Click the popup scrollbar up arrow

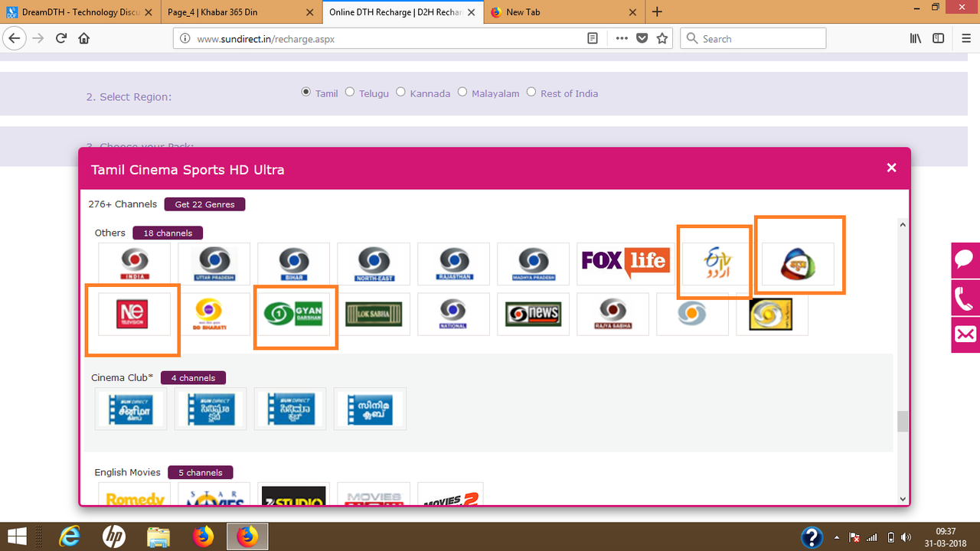click(x=903, y=224)
